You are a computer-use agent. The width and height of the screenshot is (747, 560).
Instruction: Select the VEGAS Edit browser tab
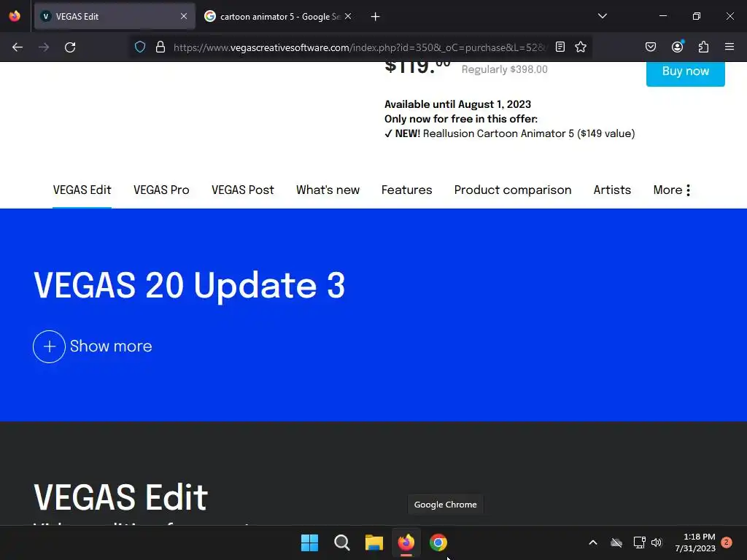(x=115, y=16)
